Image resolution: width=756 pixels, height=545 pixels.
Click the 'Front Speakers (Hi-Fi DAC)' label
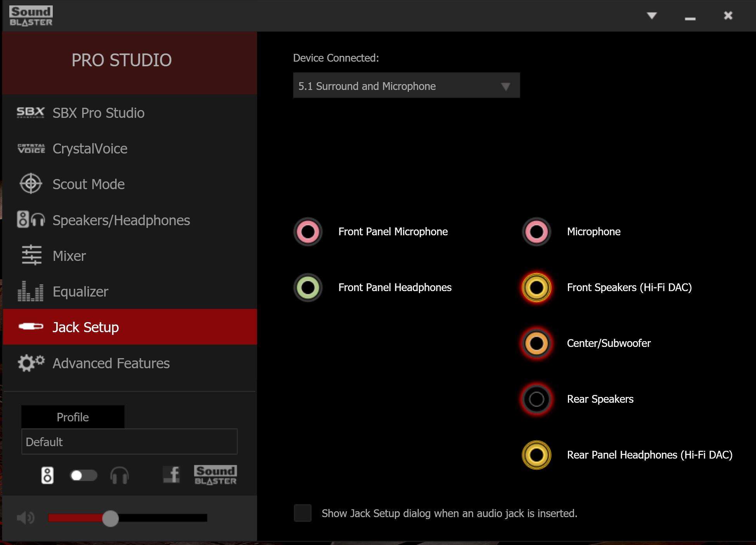point(629,288)
